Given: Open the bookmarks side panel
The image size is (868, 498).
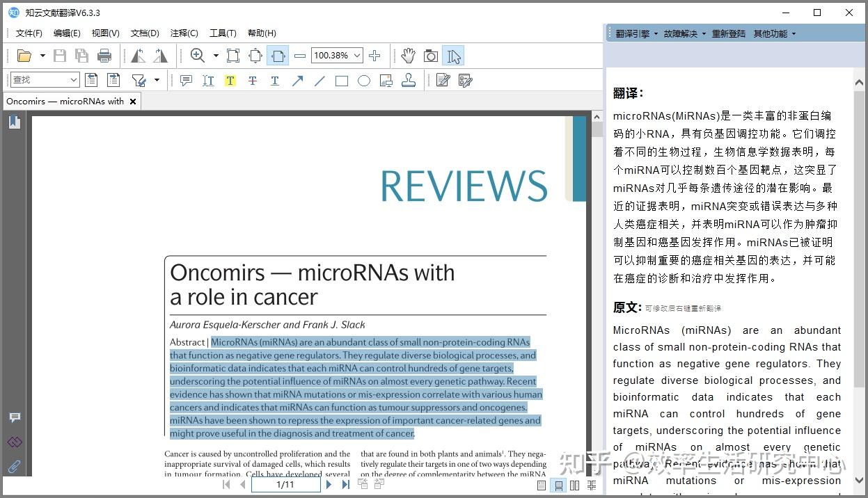Looking at the screenshot, I should coord(14,122).
